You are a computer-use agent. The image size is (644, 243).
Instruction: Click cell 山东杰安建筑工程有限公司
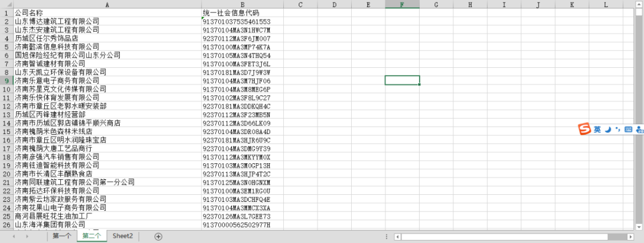click(x=107, y=30)
